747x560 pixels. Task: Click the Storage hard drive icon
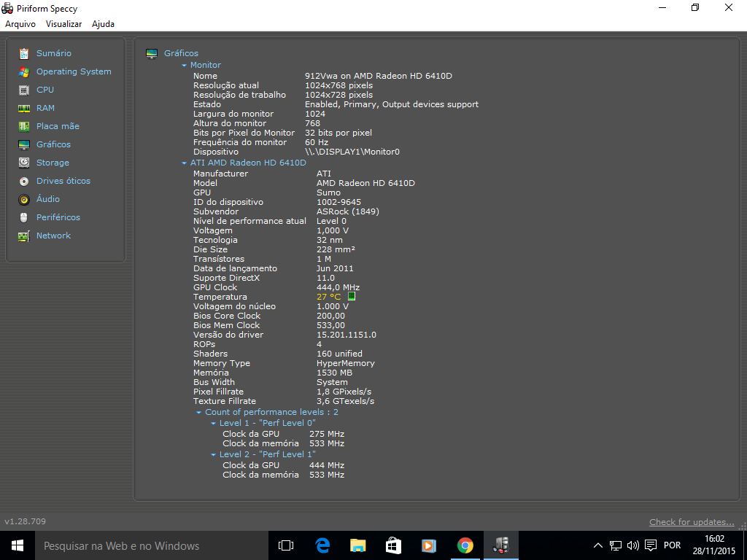tap(24, 163)
